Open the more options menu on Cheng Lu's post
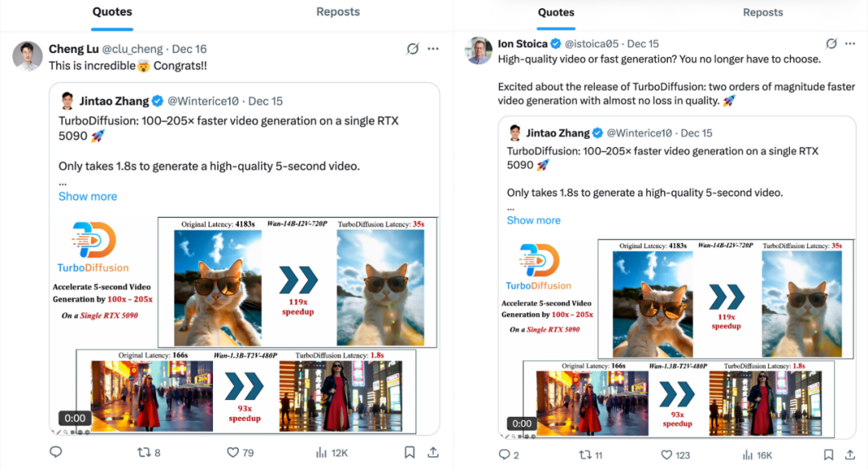 tap(433, 49)
